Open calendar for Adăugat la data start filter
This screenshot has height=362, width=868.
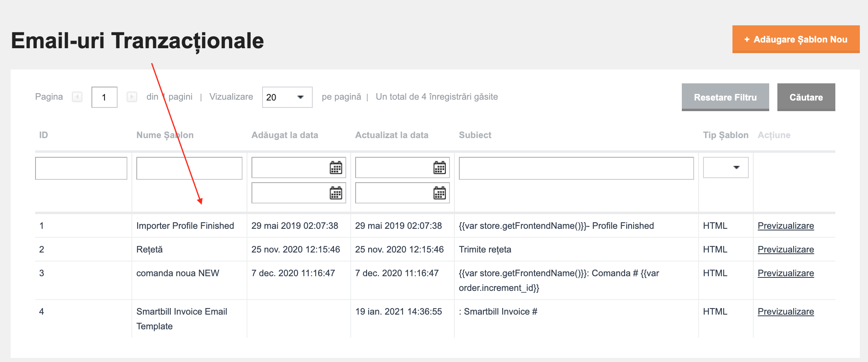(x=336, y=168)
